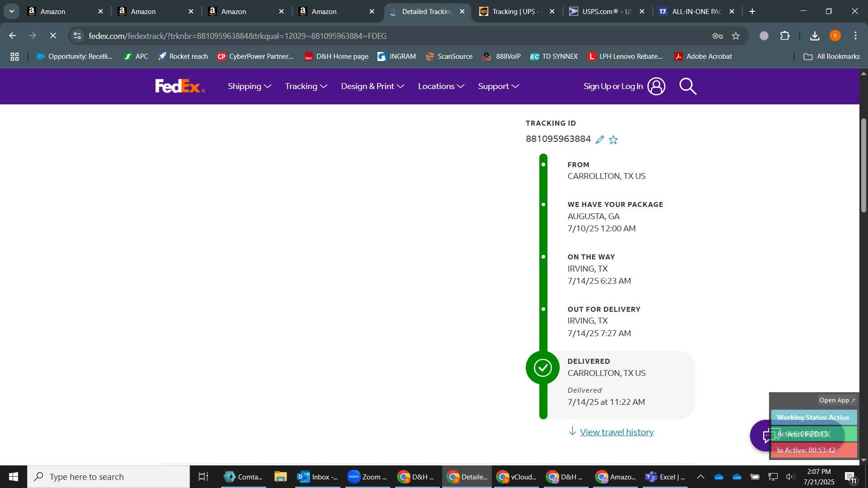868x488 pixels.
Task: Click the user profile avatar icon
Action: click(656, 86)
